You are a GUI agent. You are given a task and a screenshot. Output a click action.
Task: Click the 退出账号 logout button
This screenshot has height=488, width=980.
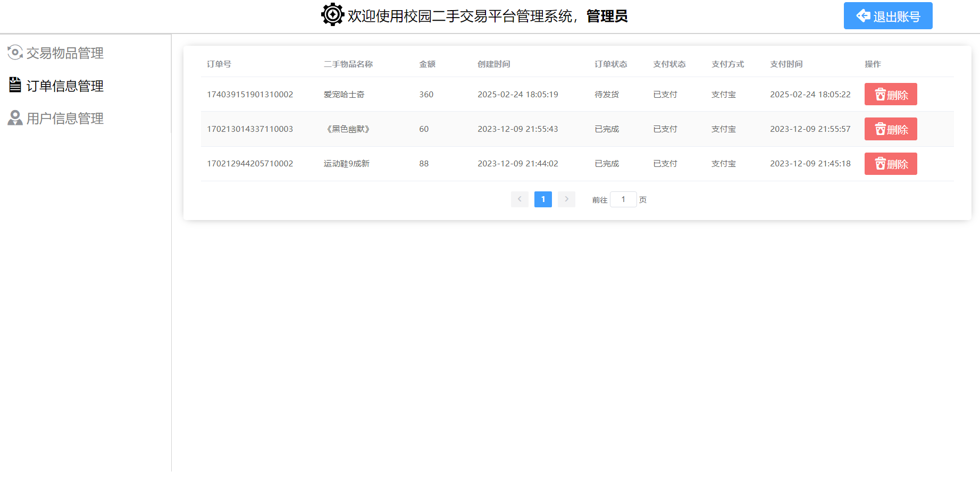click(888, 16)
